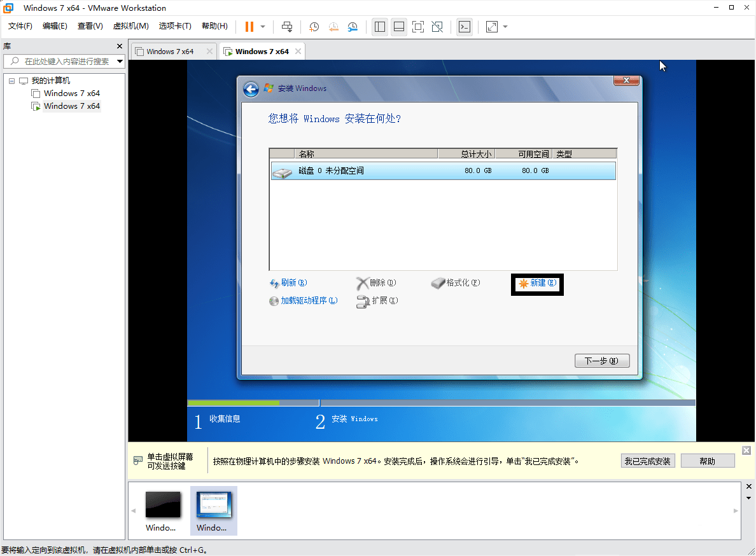Click the 类型 column header

point(584,154)
